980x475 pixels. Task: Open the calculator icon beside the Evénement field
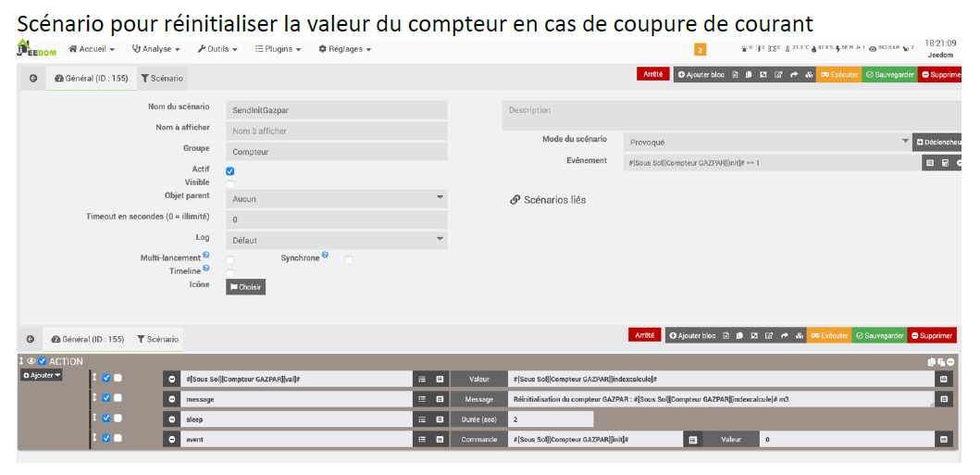945,163
